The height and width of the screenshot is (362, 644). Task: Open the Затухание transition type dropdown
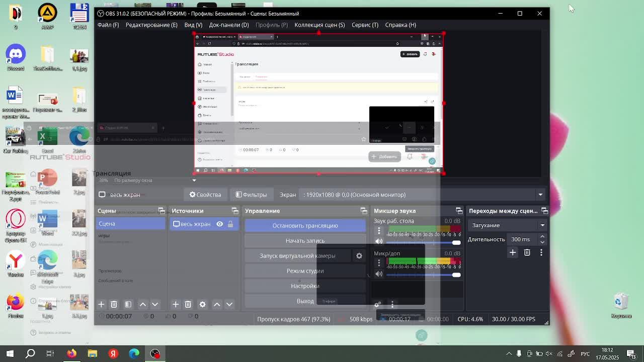coord(507,225)
